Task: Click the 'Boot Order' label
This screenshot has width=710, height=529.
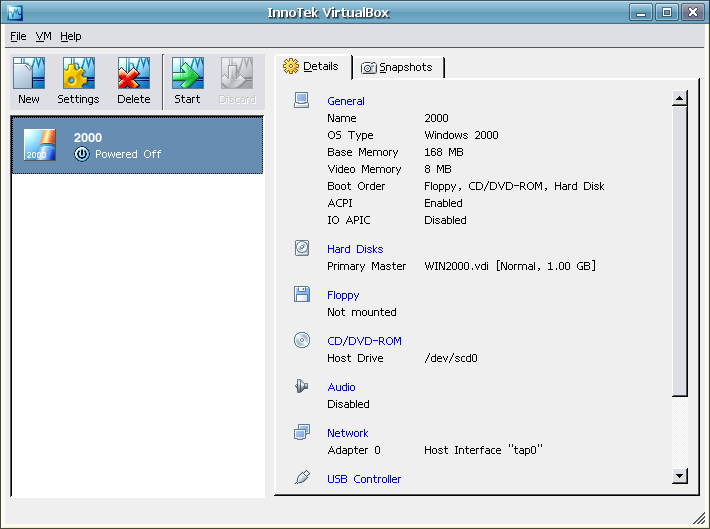Action: click(356, 186)
